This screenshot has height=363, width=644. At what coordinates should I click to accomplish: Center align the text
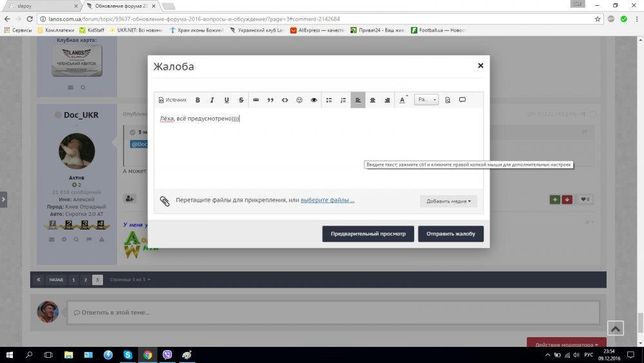coord(372,100)
